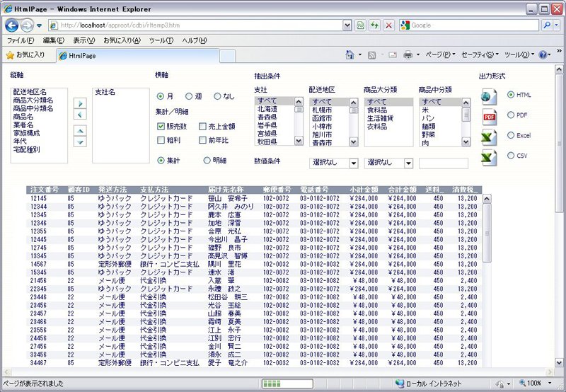Screen dimensions: 566x392
Task: Click the RSS feeds icon
Action: tap(371, 55)
